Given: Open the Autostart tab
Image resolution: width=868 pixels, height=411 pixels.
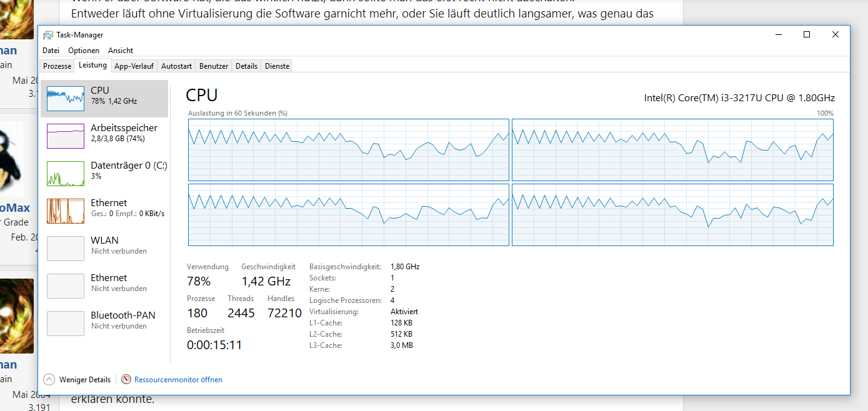Looking at the screenshot, I should click(176, 65).
